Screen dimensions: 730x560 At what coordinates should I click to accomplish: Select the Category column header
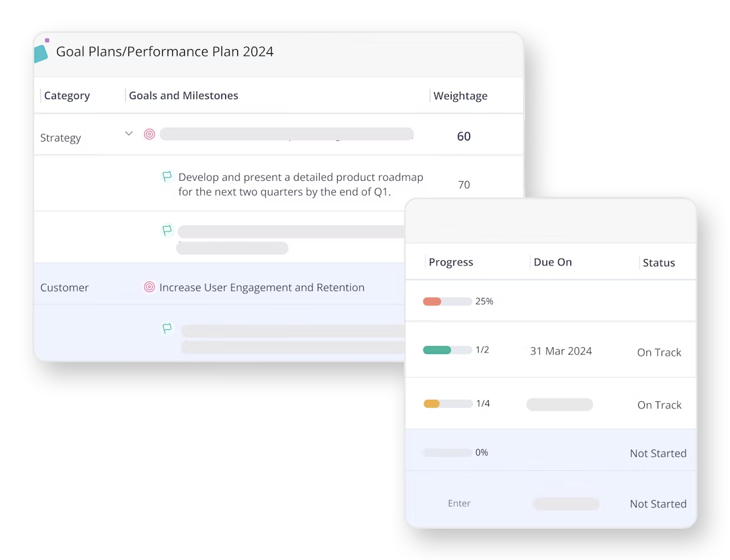point(66,96)
